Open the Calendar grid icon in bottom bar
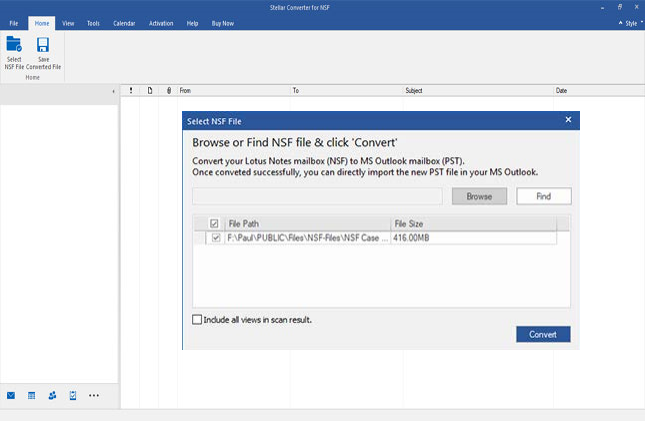The width and height of the screenshot is (645, 421). click(x=31, y=395)
